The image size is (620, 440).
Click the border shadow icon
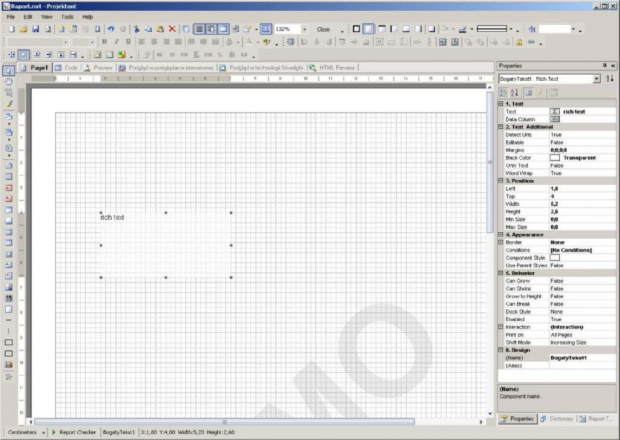(x=432, y=29)
